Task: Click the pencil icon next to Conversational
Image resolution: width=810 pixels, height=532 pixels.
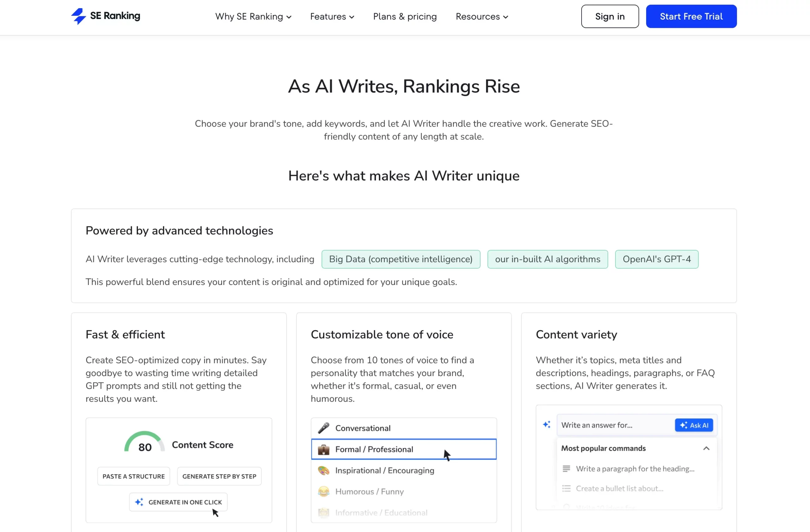Action: click(323, 428)
